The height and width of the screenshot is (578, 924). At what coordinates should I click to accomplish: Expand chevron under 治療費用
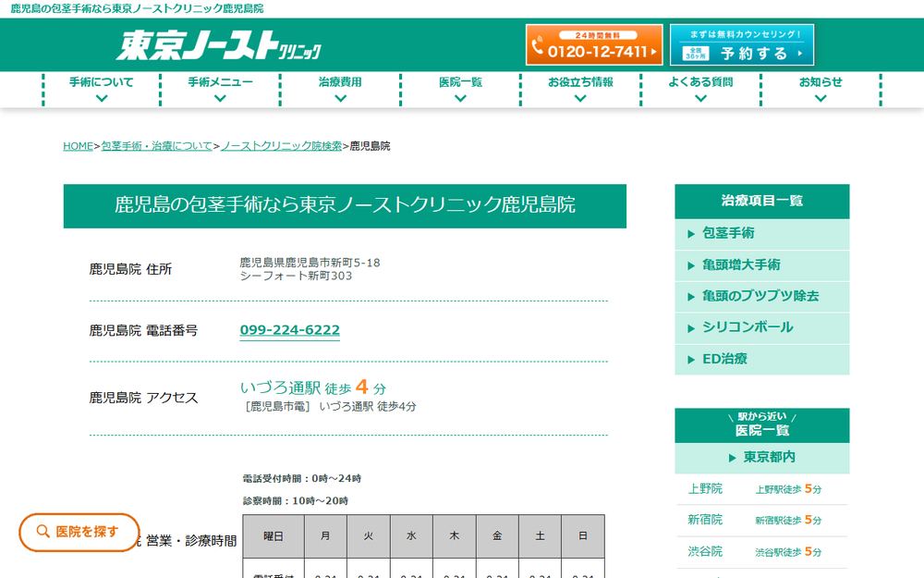340,99
